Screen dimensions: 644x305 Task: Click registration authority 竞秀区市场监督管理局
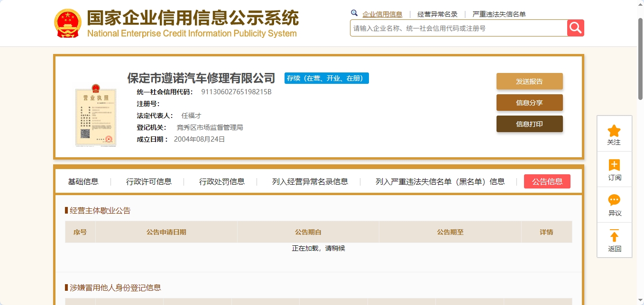(x=210, y=127)
